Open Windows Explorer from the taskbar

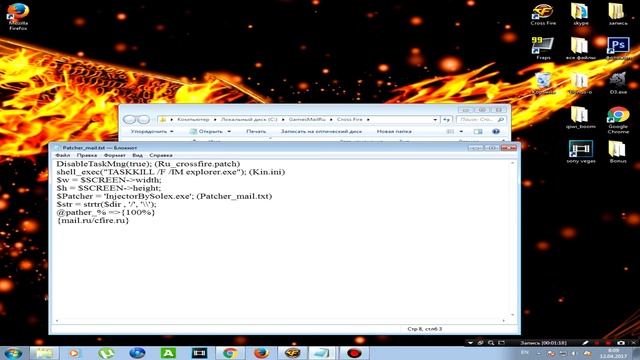(43, 353)
